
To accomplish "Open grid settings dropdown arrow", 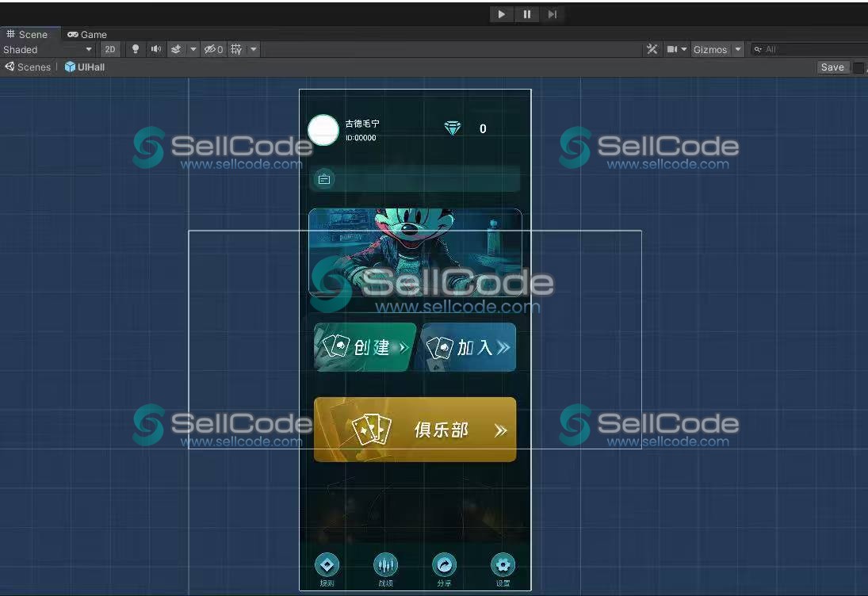I will tap(254, 49).
